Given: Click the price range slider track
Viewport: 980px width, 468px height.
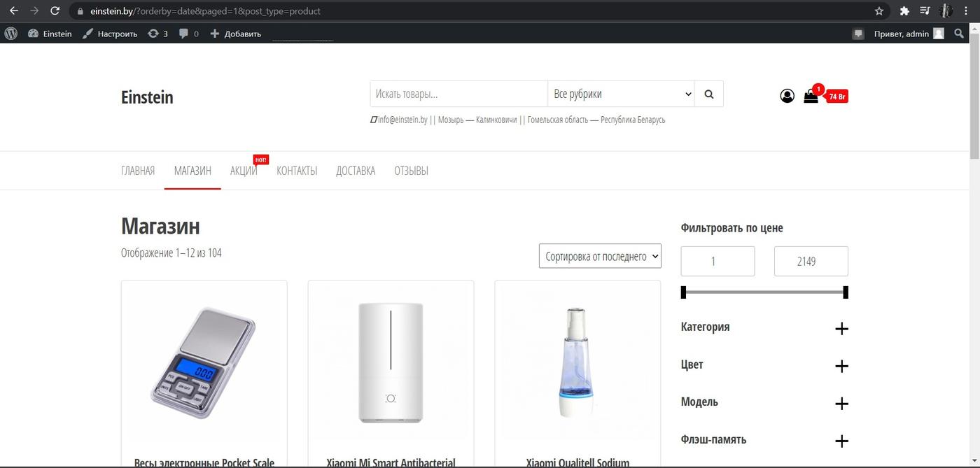Looking at the screenshot, I should coord(764,292).
